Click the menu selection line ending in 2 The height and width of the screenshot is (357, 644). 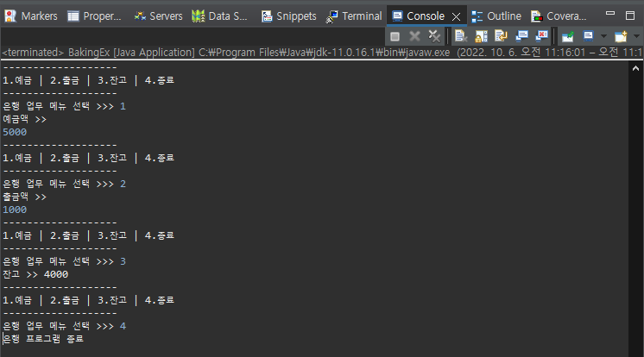(65, 184)
